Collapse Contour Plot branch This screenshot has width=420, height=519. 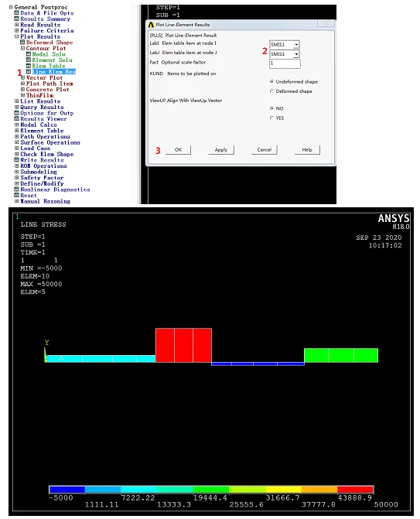[x=22, y=48]
